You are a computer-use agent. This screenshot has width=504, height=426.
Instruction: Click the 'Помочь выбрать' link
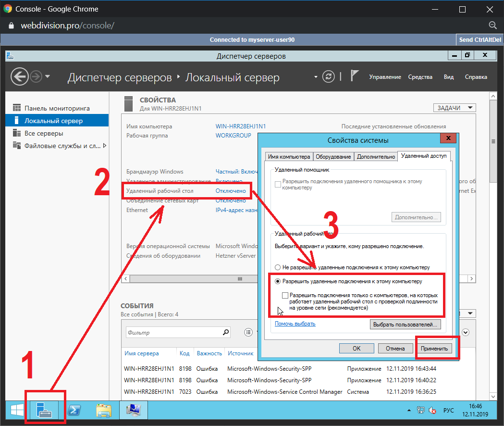(295, 324)
